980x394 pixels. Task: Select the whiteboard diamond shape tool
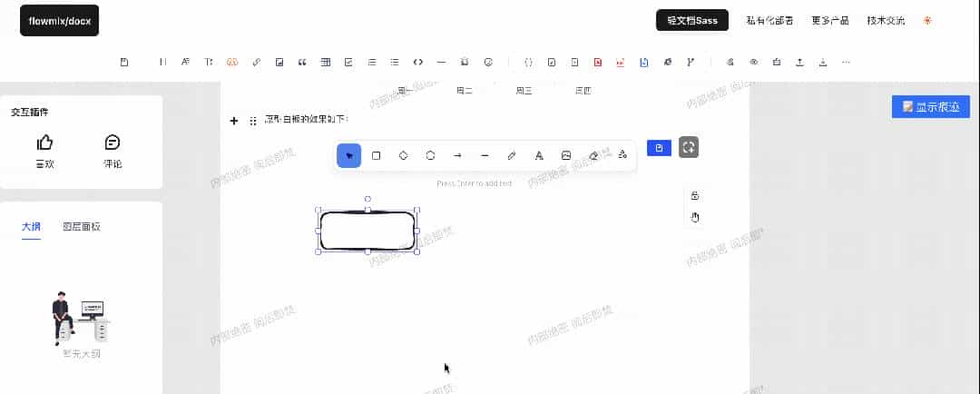pos(403,156)
